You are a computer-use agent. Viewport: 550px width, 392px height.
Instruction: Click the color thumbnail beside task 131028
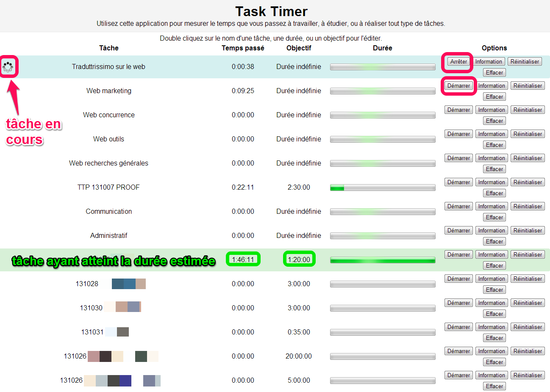tap(129, 284)
